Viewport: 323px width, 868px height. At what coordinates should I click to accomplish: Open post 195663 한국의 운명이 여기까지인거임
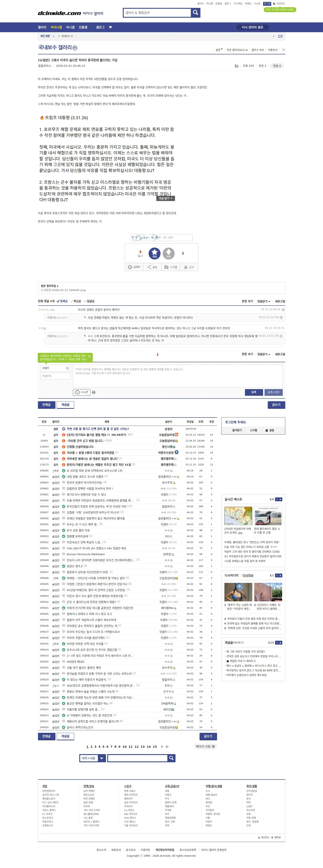(x=84, y=483)
